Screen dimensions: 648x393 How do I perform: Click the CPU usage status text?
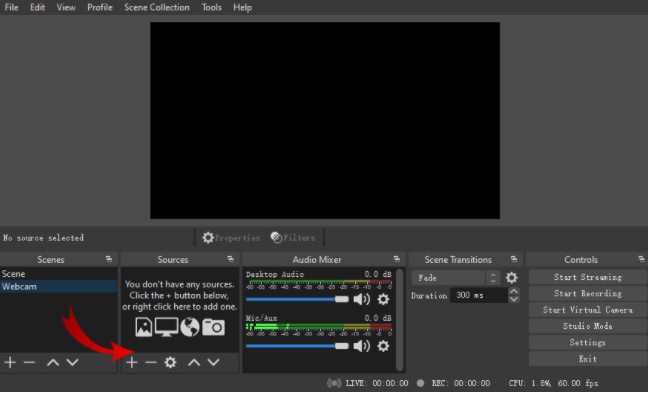click(x=553, y=383)
